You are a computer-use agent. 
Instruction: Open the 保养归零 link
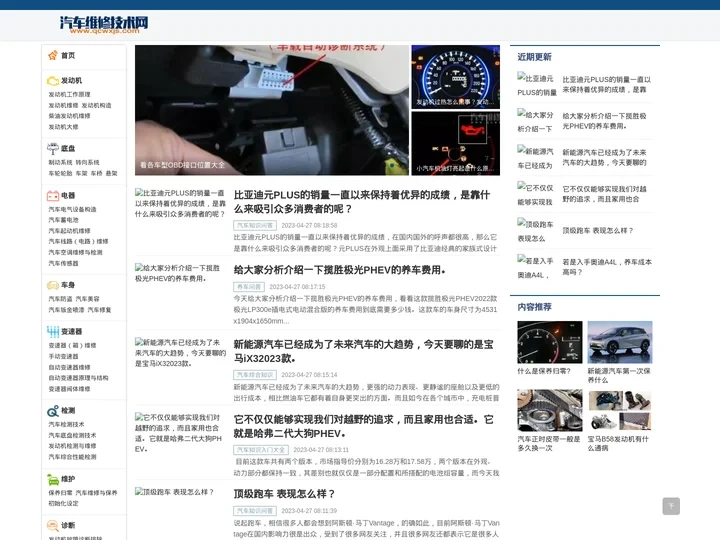(x=61, y=493)
